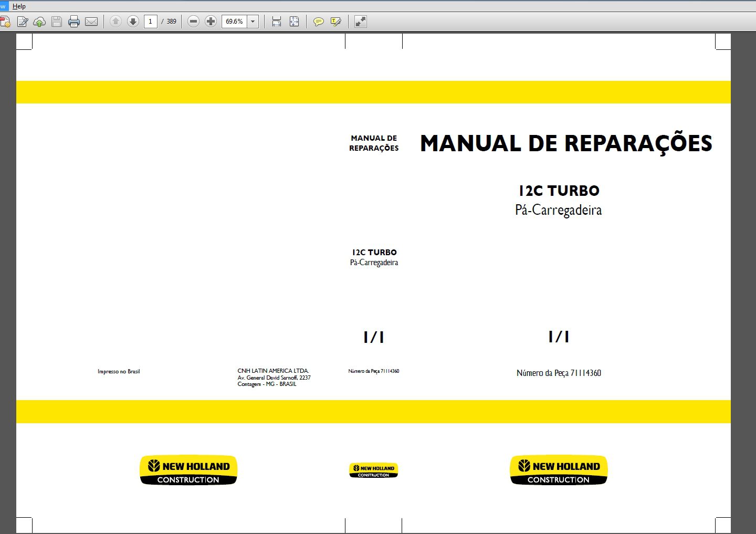Zoom out with the minus button

tap(194, 22)
